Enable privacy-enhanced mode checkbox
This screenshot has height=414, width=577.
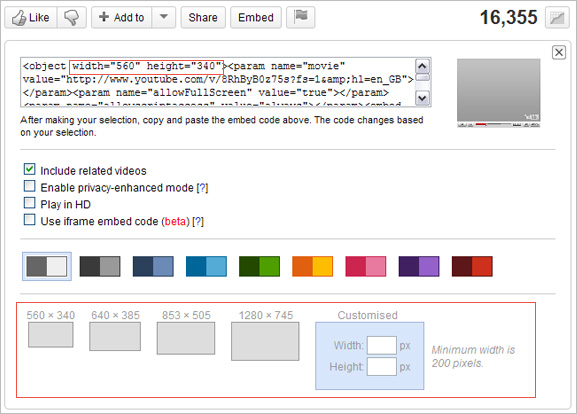[x=29, y=186]
